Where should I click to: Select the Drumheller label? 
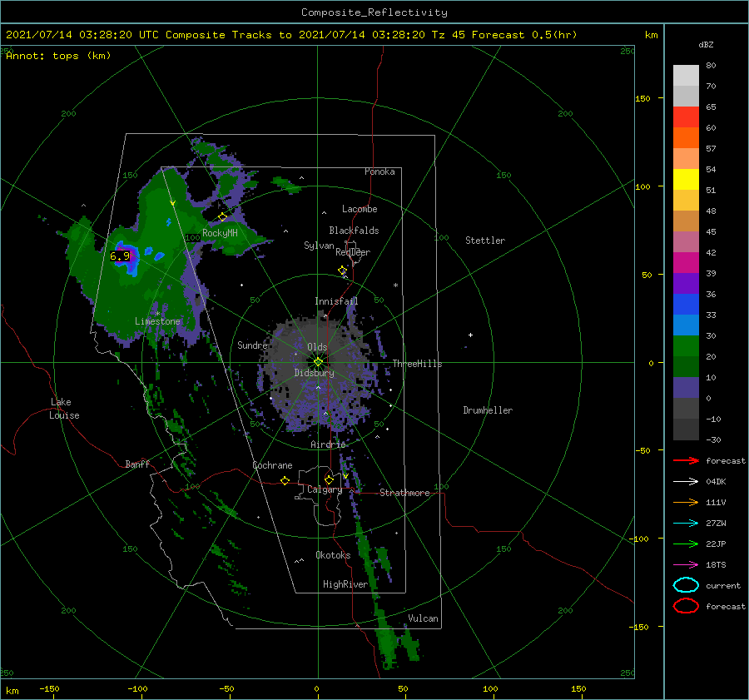click(488, 410)
